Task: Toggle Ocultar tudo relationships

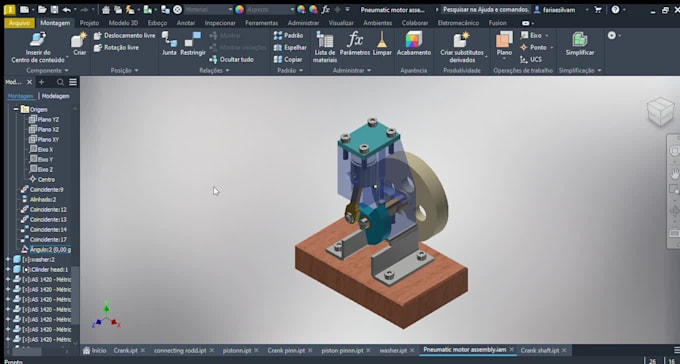Action: coord(231,59)
